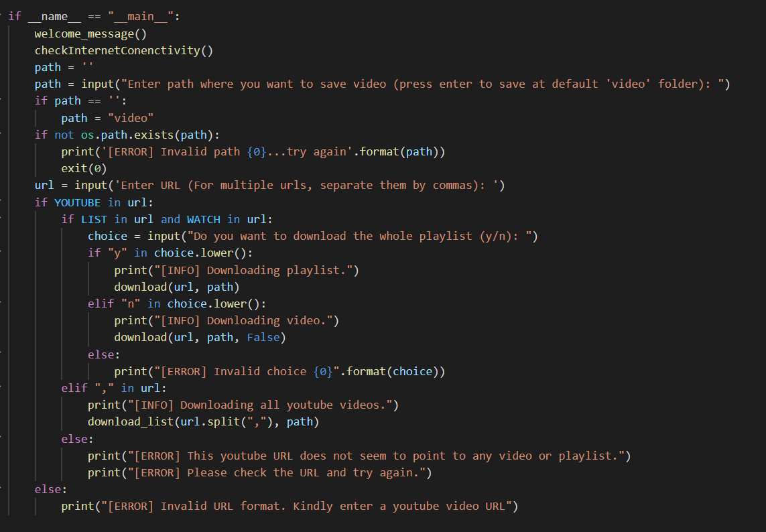This screenshot has width=766, height=532.
Task: Click the "Invalid URL format" print line
Action: coord(290,506)
